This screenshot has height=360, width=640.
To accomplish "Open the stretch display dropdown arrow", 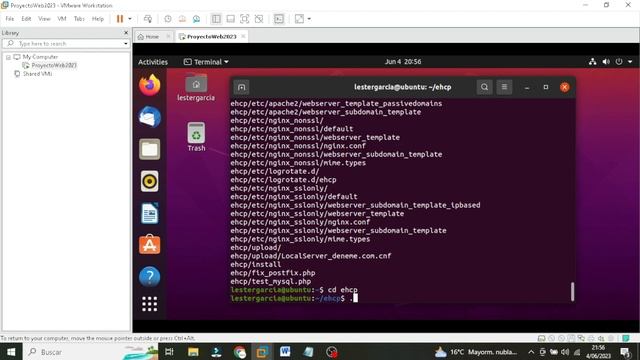I will coord(309,19).
